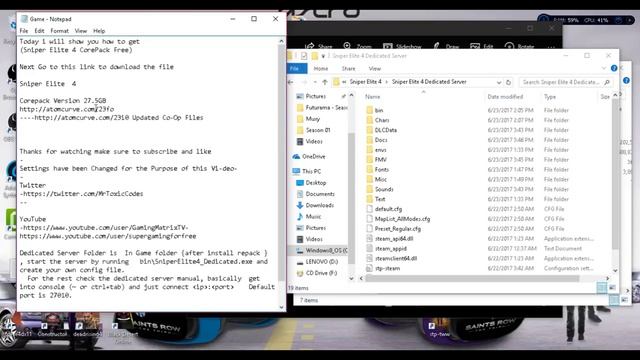
Task: Click the Explorer Back arrow
Action: tap(291, 82)
